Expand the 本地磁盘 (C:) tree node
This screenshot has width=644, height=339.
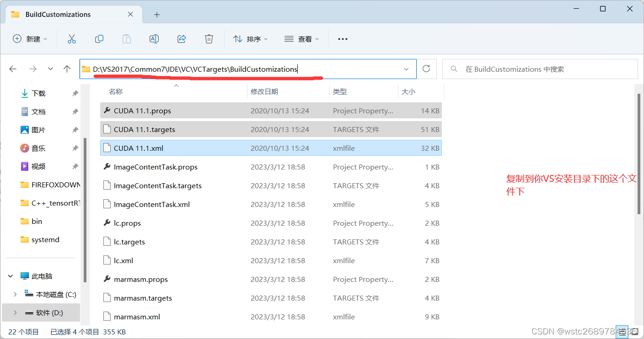[x=15, y=295]
